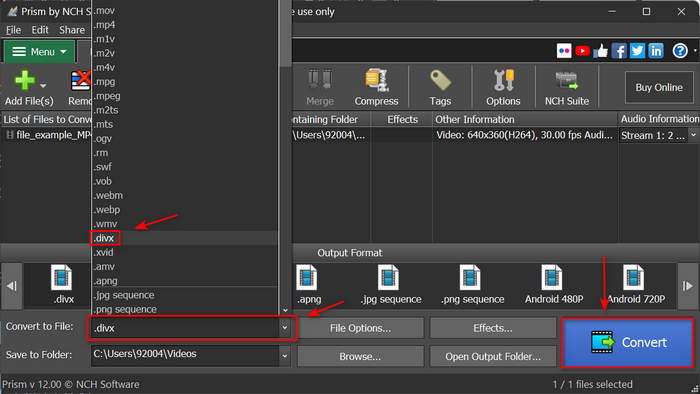
Task: Click the Effects column header
Action: [402, 119]
